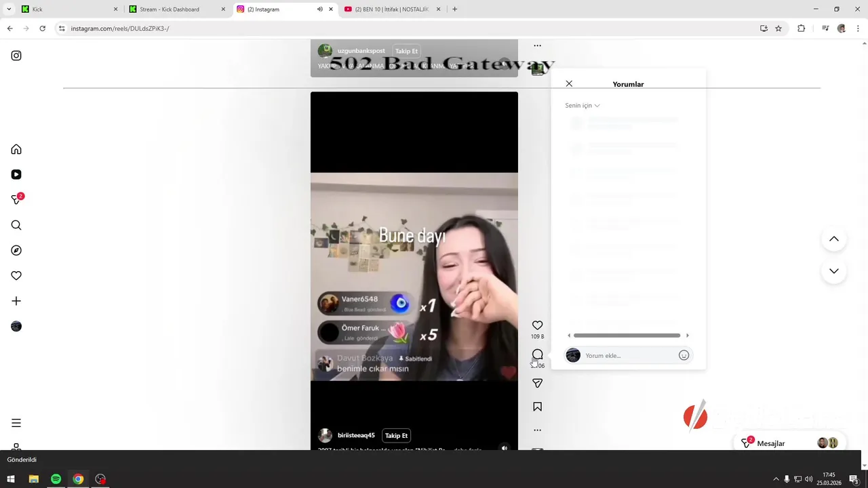Like the reel with the heart icon
Viewport: 868px width, 488px height.
tap(537, 325)
